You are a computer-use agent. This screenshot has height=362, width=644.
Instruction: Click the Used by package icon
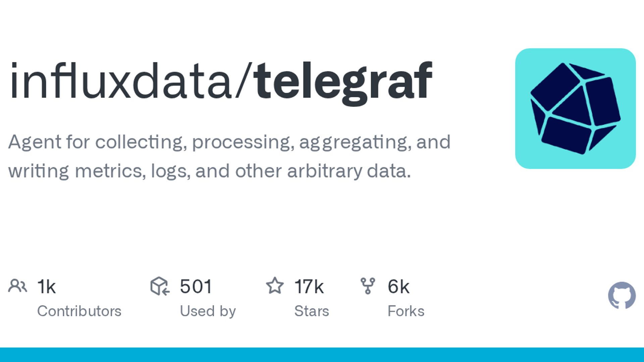point(160,286)
